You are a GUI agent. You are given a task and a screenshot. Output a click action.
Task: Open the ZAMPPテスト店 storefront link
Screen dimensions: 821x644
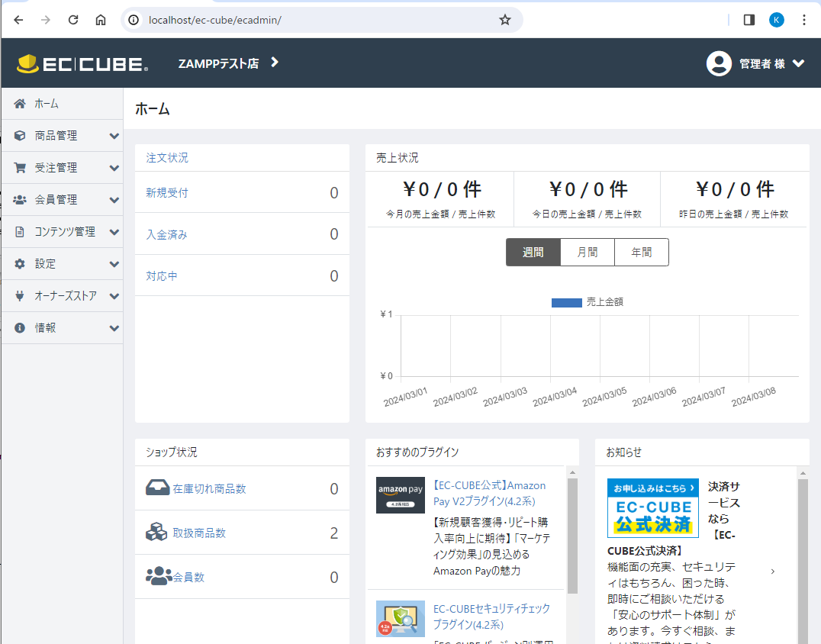coord(228,64)
